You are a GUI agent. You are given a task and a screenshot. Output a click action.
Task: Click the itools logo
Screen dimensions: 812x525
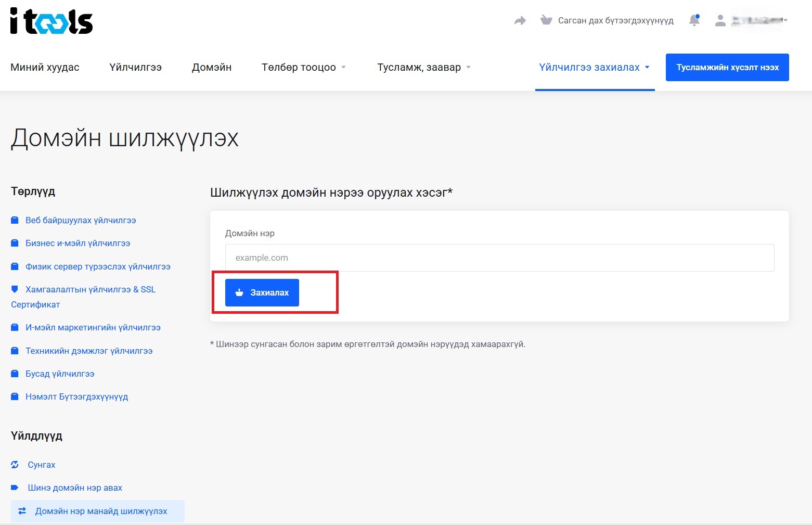click(51, 21)
